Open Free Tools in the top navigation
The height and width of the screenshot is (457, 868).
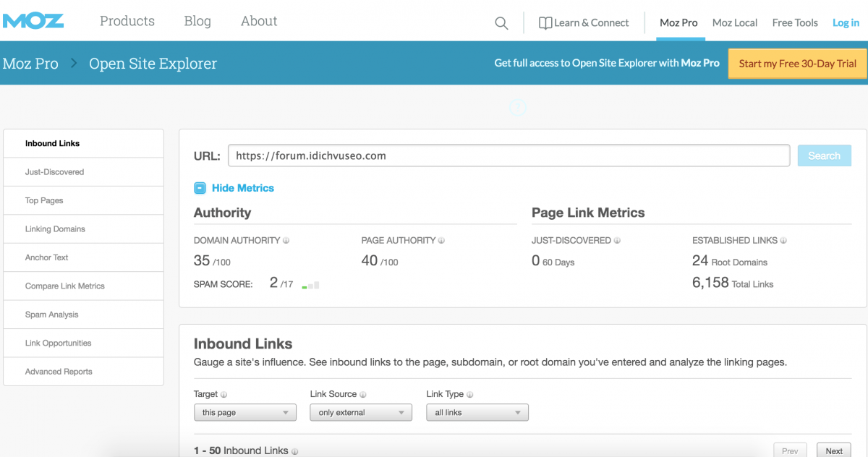pyautogui.click(x=795, y=23)
